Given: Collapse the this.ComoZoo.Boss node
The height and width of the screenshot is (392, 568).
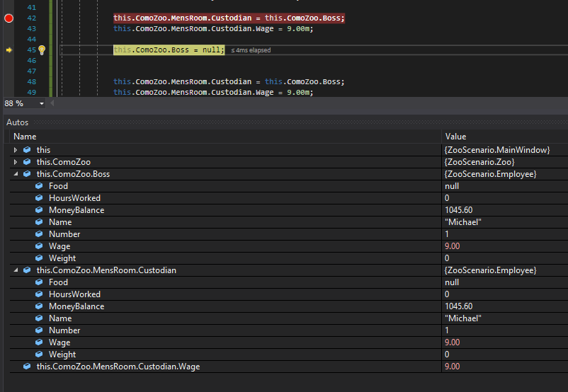Looking at the screenshot, I should [16, 174].
